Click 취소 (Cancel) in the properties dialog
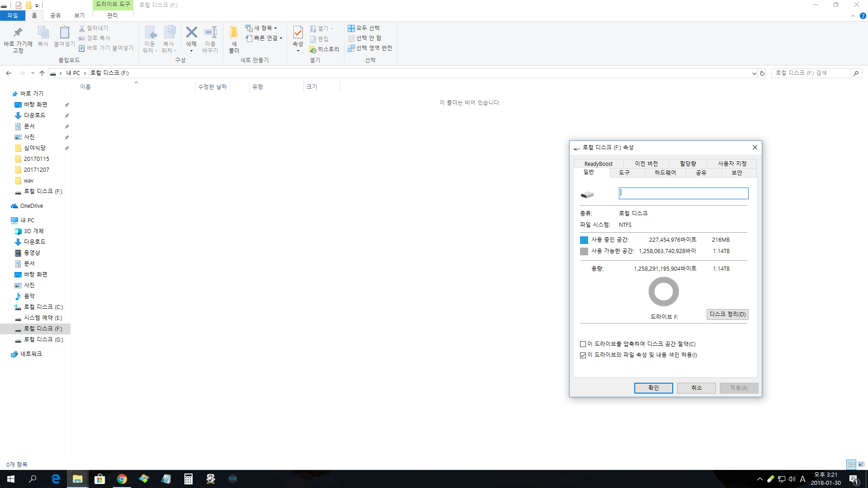This screenshot has width=868, height=488. 696,388
